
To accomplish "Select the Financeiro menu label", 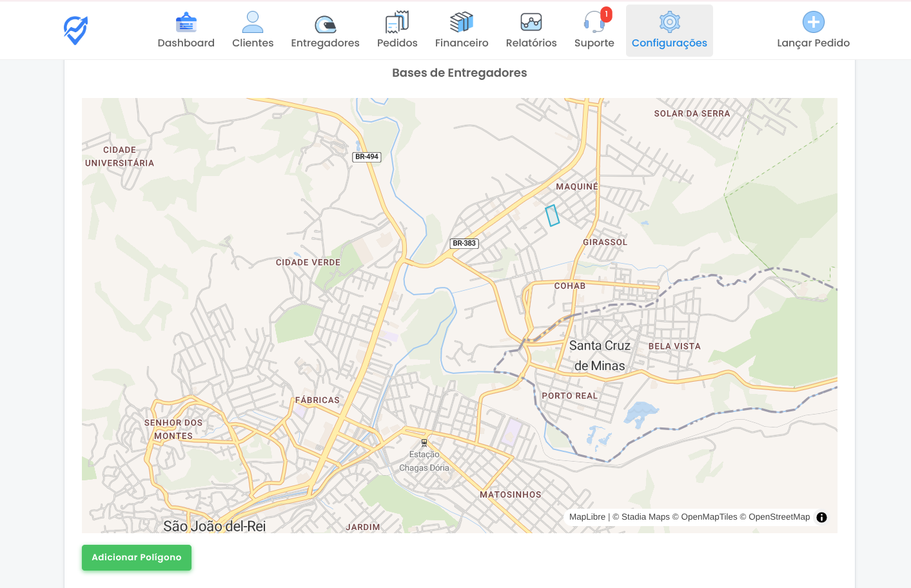I will pyautogui.click(x=462, y=43).
